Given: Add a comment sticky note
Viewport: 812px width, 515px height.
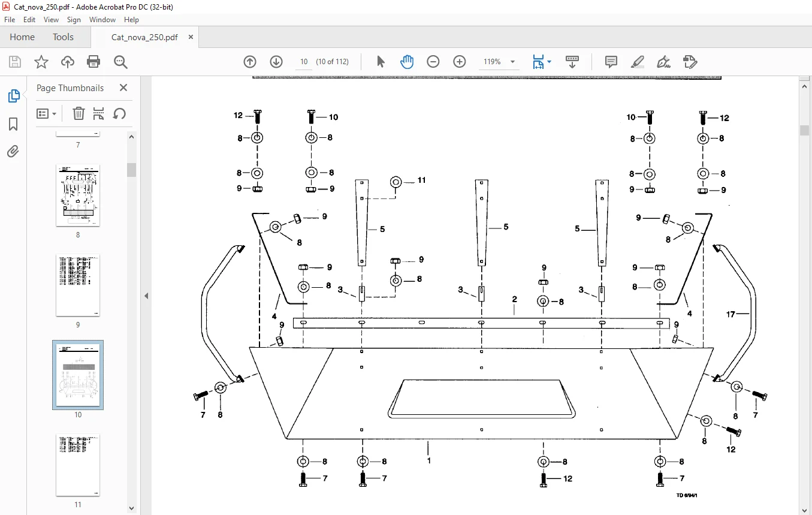Looking at the screenshot, I should point(611,62).
